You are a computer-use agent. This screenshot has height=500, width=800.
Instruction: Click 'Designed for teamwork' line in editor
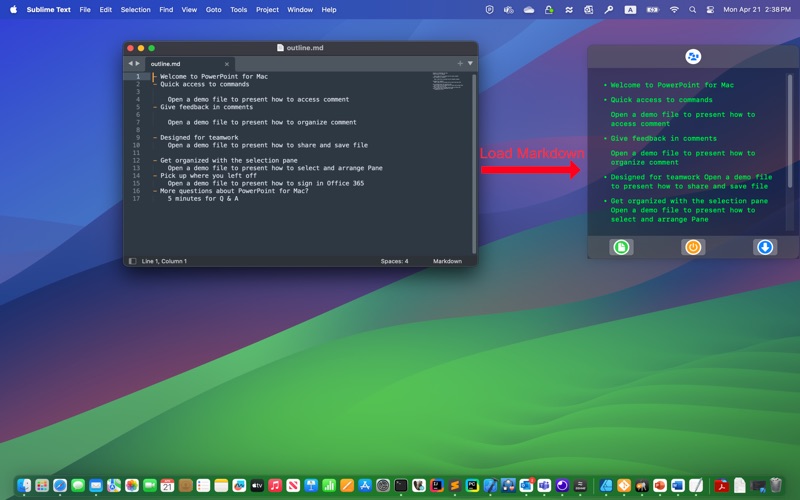point(199,137)
